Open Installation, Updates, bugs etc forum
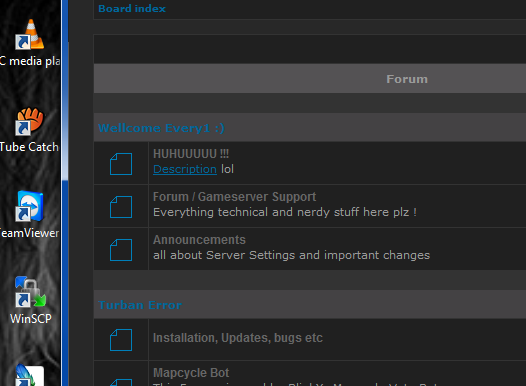 point(238,338)
